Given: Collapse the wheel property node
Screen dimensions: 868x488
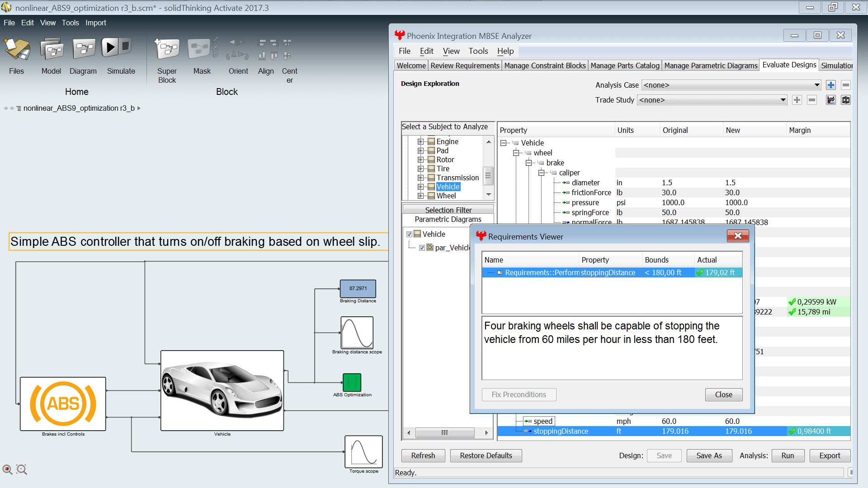Looking at the screenshot, I should click(516, 153).
